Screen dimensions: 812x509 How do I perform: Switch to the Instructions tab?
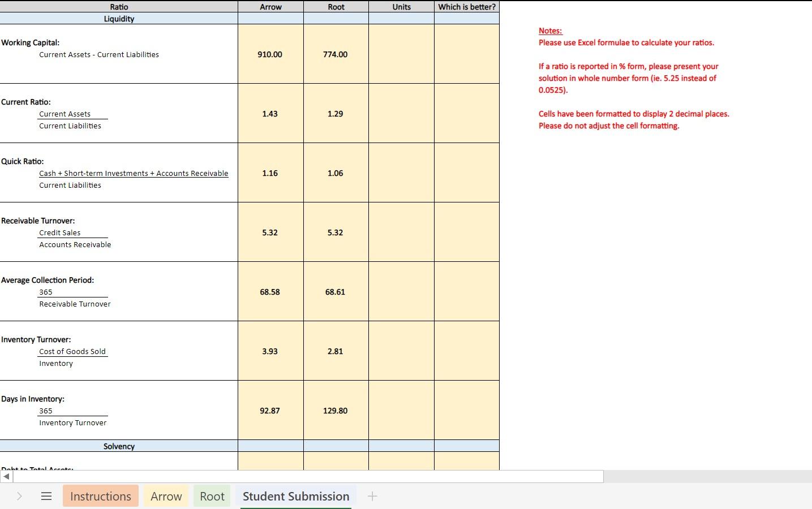point(100,496)
